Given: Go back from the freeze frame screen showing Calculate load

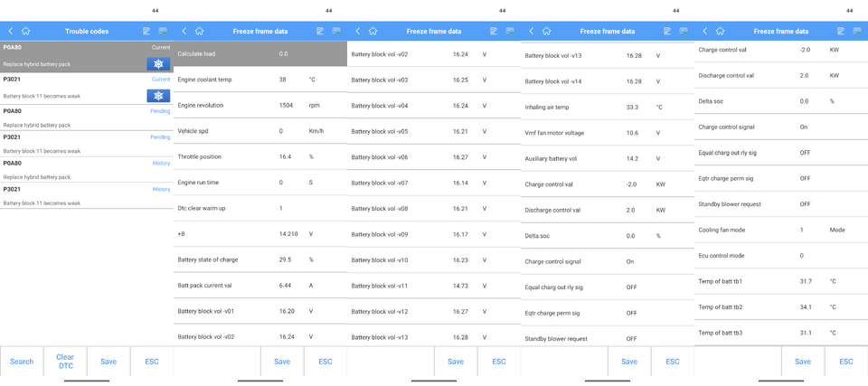Looking at the screenshot, I should pos(184,31).
